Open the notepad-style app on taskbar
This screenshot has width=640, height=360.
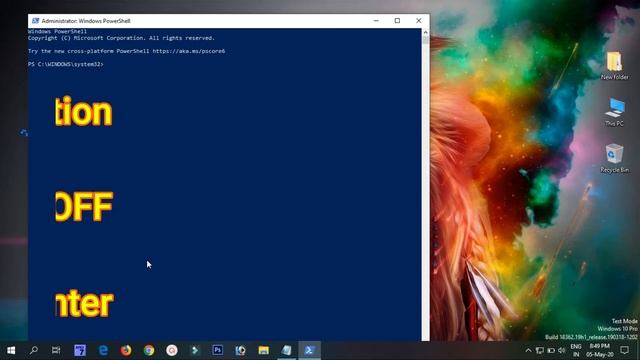(286, 350)
